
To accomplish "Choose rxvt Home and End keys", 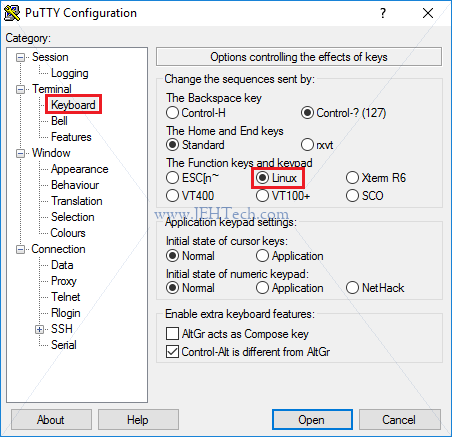I will tap(317, 145).
